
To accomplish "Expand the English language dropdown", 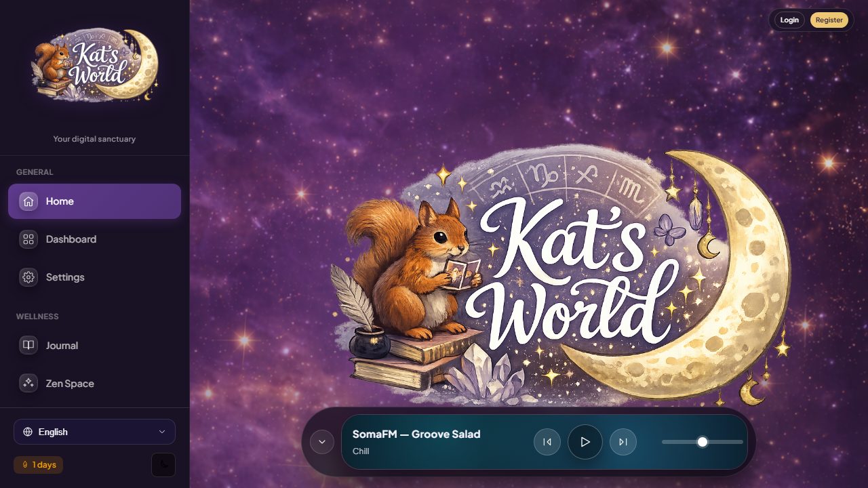I will [94, 432].
